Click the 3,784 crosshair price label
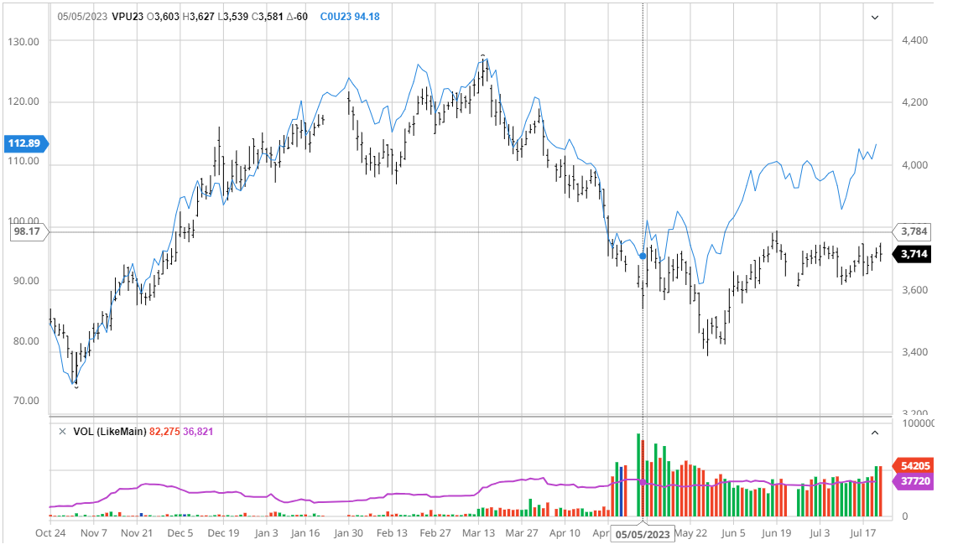The height and width of the screenshot is (560, 958). pos(912,231)
